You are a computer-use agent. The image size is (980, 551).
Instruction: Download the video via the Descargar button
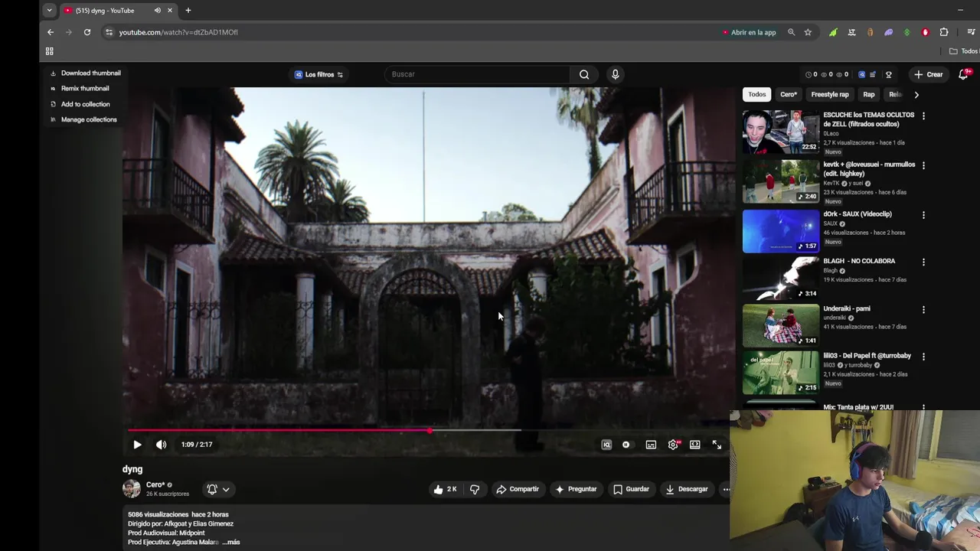687,489
